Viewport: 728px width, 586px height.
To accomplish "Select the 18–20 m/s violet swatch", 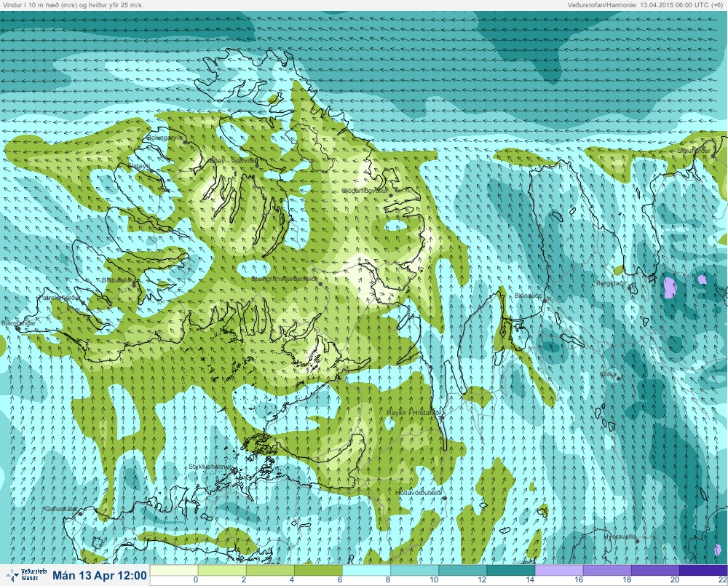I will pyautogui.click(x=655, y=570).
